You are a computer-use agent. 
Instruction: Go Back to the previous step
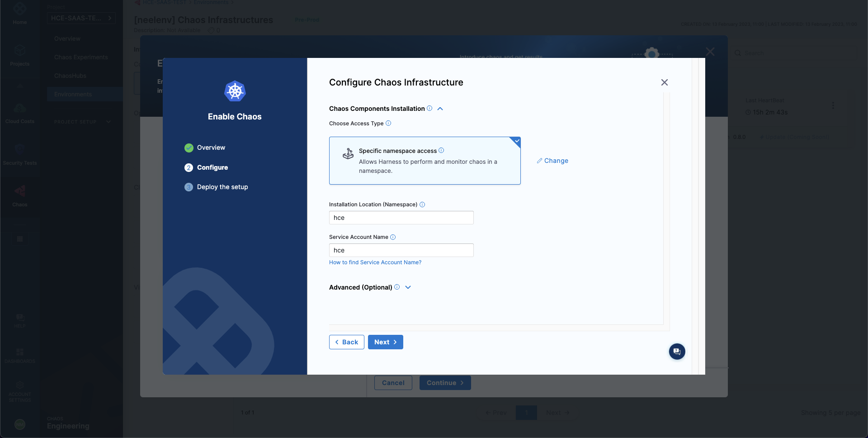point(346,342)
